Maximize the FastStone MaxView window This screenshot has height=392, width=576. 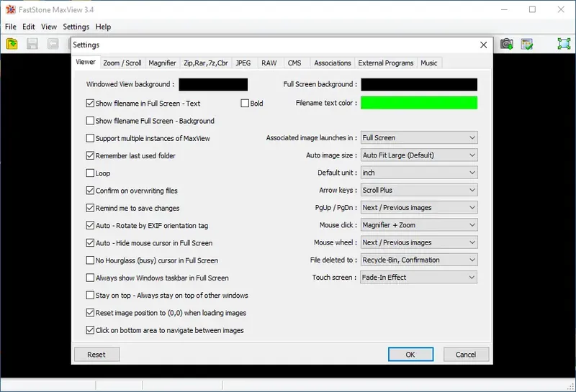click(x=532, y=9)
